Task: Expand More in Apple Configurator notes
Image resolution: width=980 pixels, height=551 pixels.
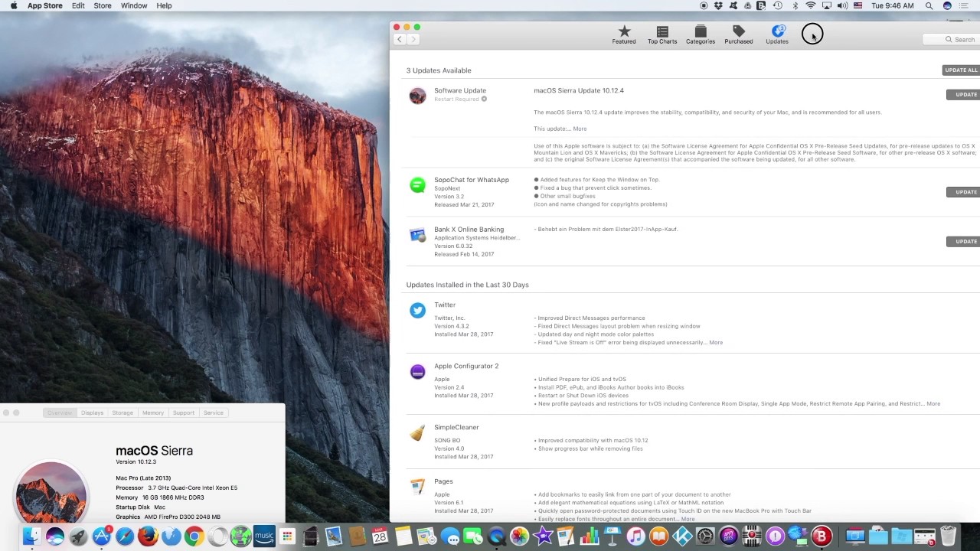Action: pos(933,404)
